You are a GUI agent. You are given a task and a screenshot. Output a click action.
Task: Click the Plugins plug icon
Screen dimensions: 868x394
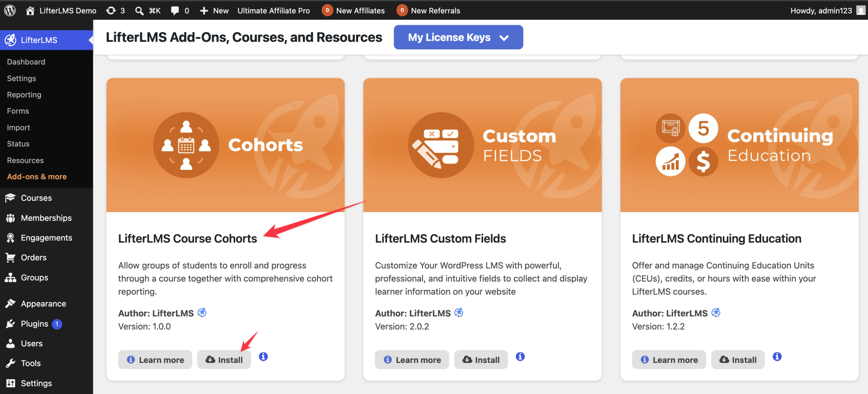[x=11, y=324]
